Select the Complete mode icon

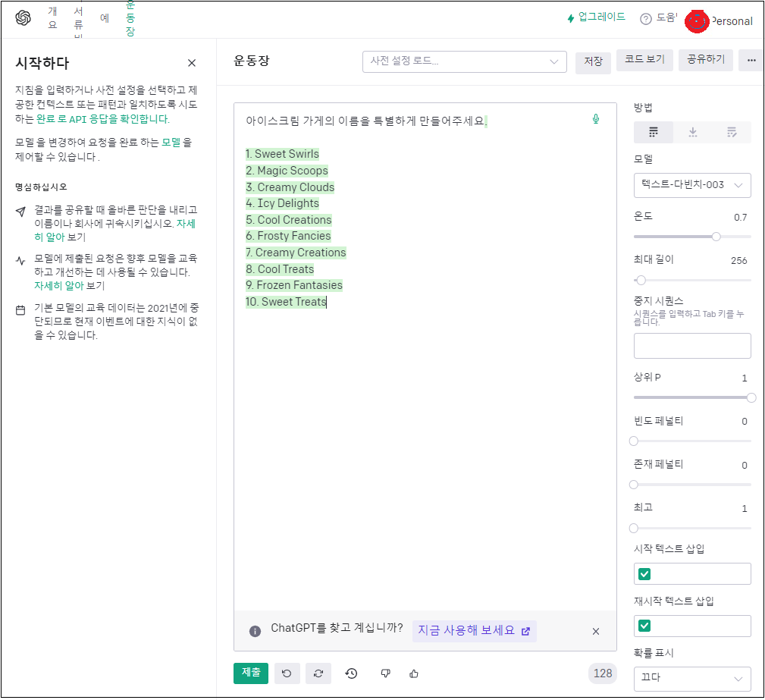tap(653, 132)
